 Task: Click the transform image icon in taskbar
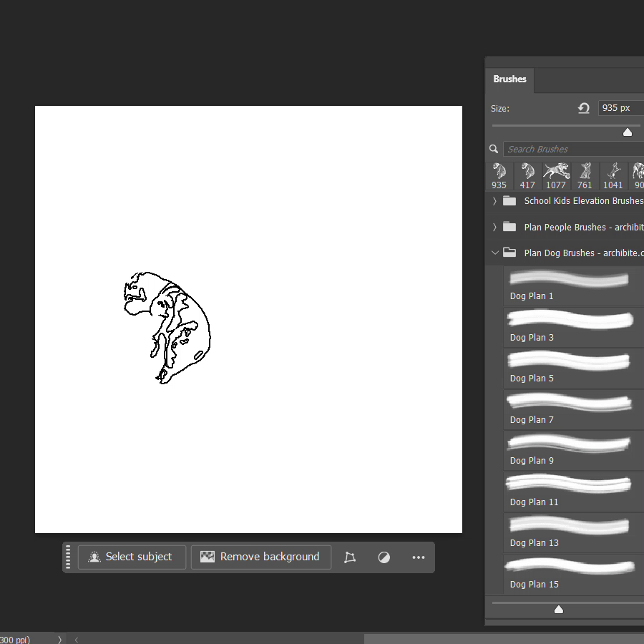pyautogui.click(x=350, y=557)
